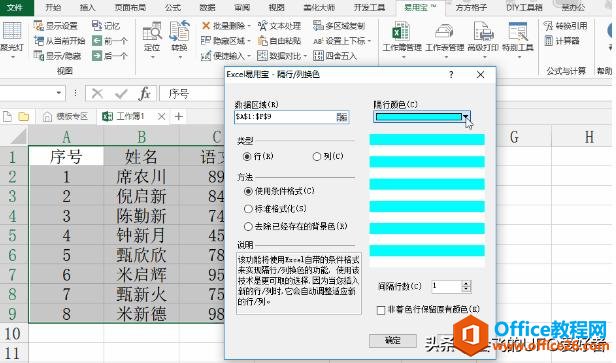Expand the 隔行颜色 color dropdown arrow
This screenshot has height=363, width=616.
click(466, 117)
